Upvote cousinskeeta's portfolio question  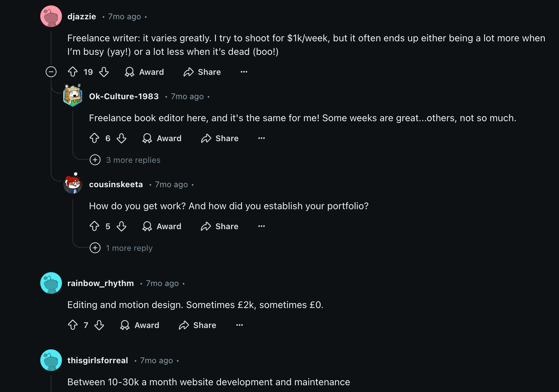tap(95, 226)
